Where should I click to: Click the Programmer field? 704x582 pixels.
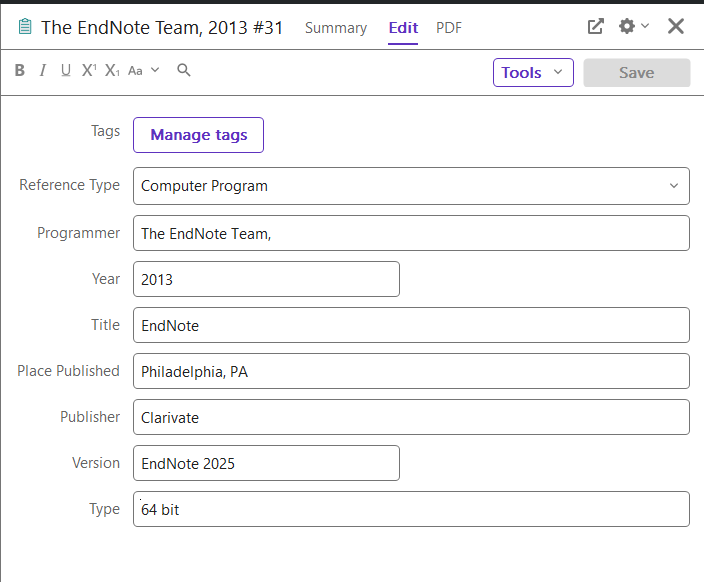pyautogui.click(x=411, y=233)
